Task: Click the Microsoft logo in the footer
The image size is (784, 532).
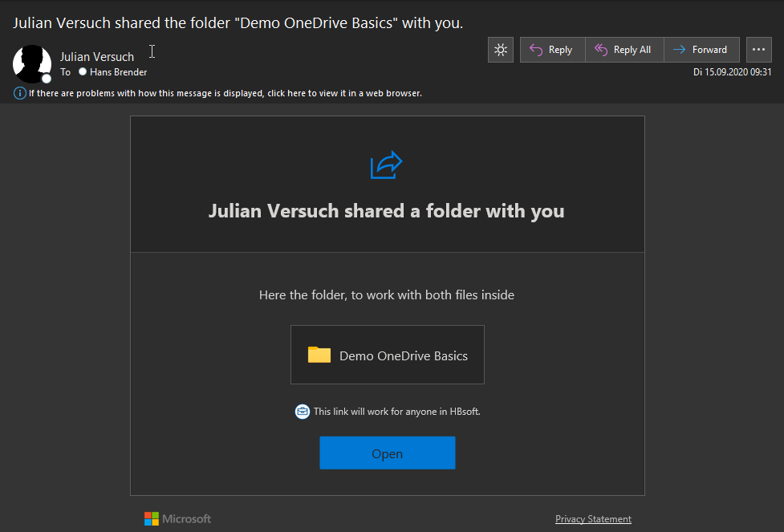Action: coord(177,519)
